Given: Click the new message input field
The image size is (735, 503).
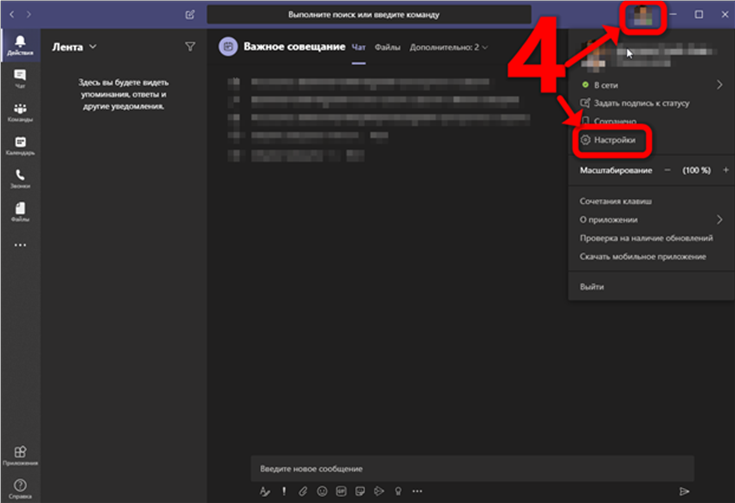Looking at the screenshot, I should 472,468.
